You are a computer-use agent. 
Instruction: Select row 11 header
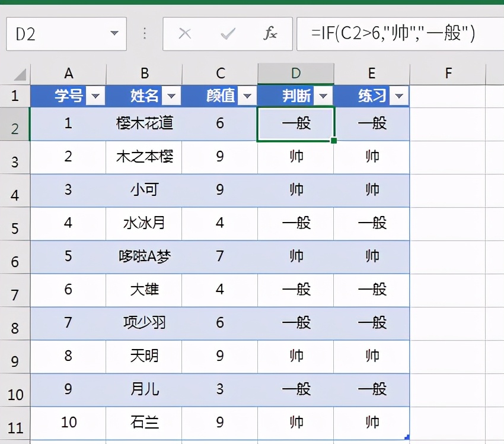tap(15, 423)
